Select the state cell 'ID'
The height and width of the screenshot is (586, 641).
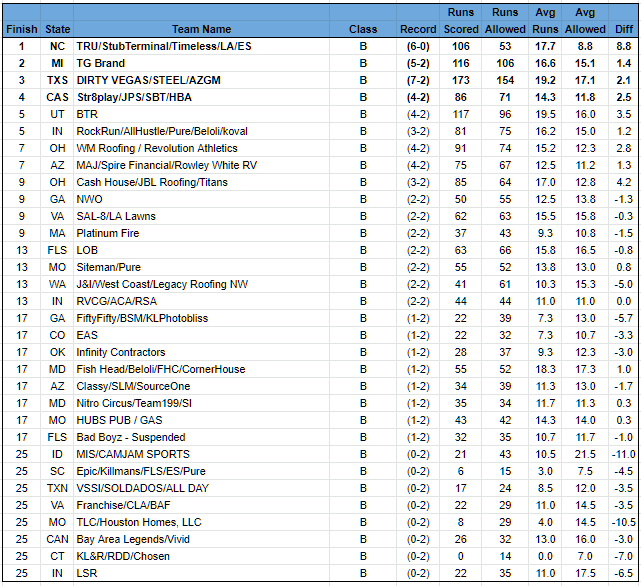(57, 454)
